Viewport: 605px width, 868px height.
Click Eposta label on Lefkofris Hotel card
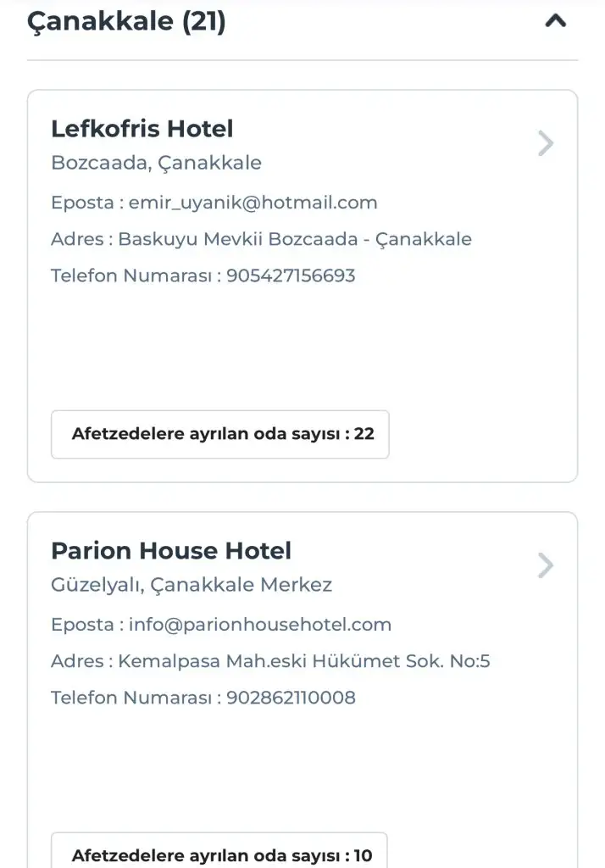point(81,203)
